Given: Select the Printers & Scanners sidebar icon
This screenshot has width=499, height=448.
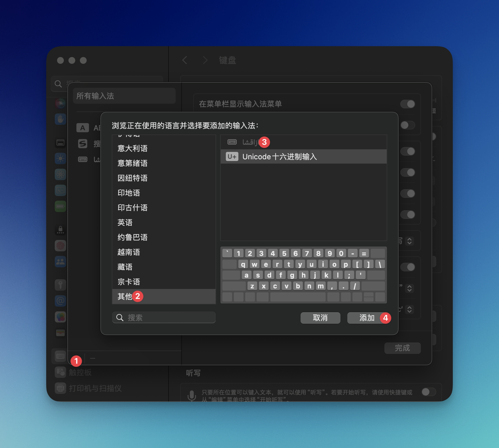Looking at the screenshot, I should click(x=60, y=388).
